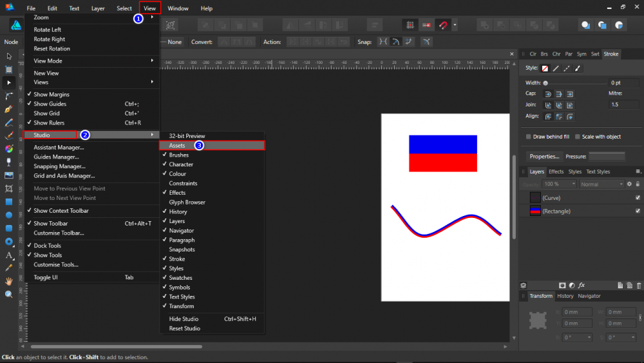Open snapping options dropdown arrow beside magnet
The width and height of the screenshot is (644, 363).
[x=455, y=25]
